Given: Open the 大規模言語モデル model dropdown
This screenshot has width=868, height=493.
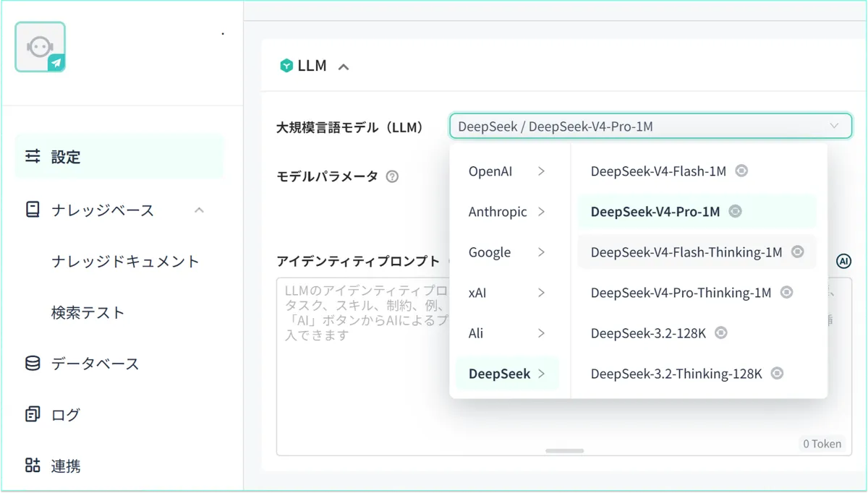Looking at the screenshot, I should pos(650,127).
